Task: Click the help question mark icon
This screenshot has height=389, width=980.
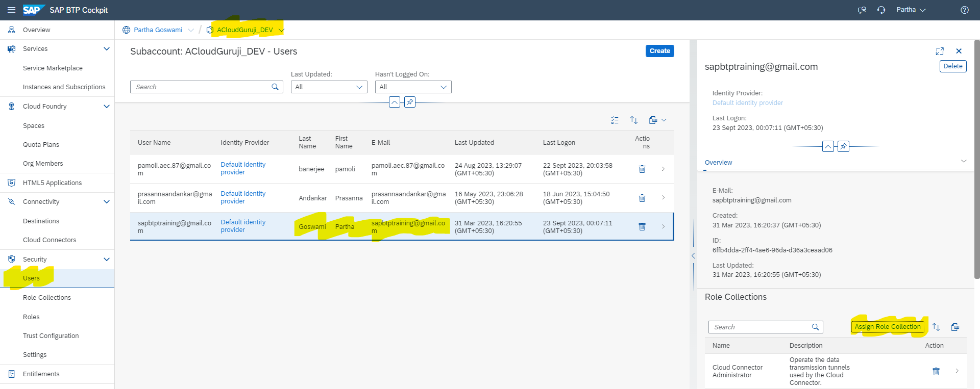Action: click(x=964, y=10)
